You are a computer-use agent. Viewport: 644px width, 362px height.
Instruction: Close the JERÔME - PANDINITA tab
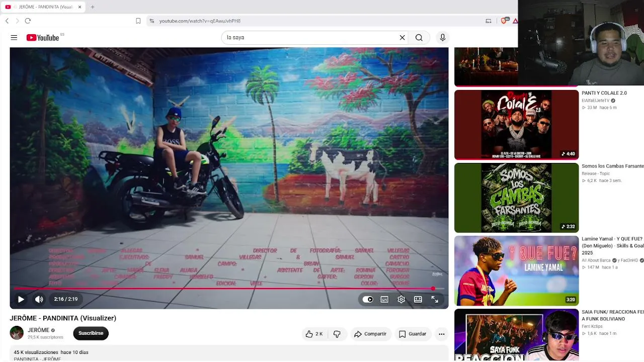coord(79,7)
